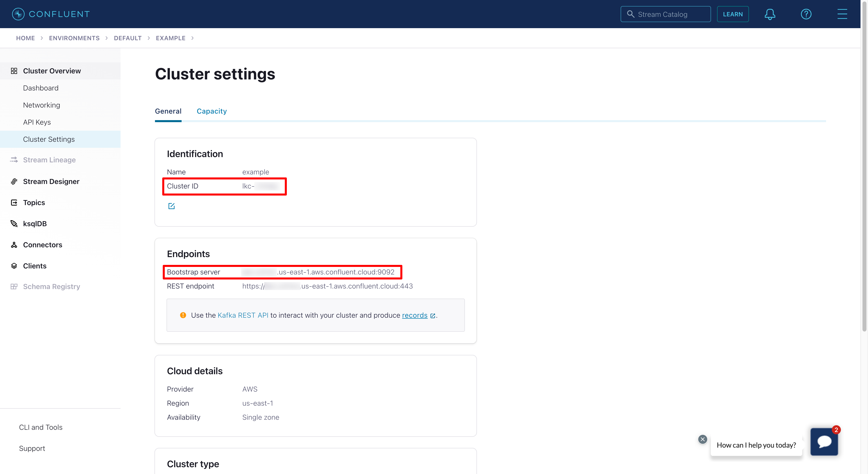Switch to the General tab
Viewport: 868px width, 474px height.
click(x=168, y=111)
